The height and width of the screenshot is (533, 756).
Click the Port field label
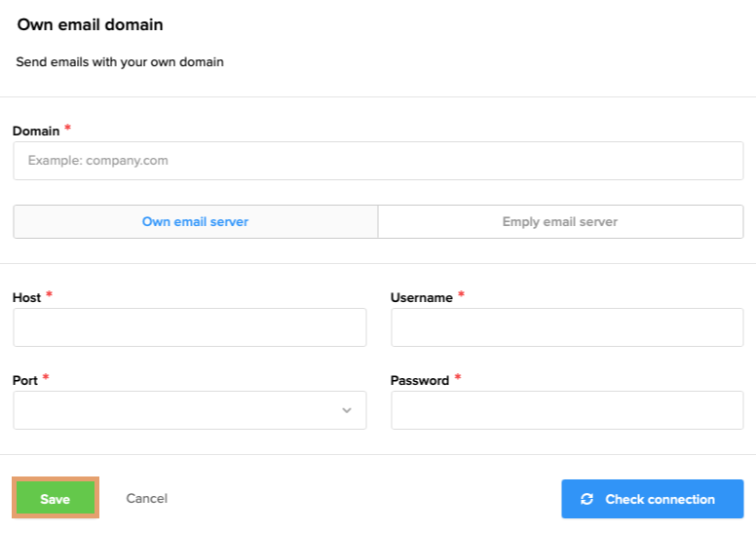click(25, 381)
